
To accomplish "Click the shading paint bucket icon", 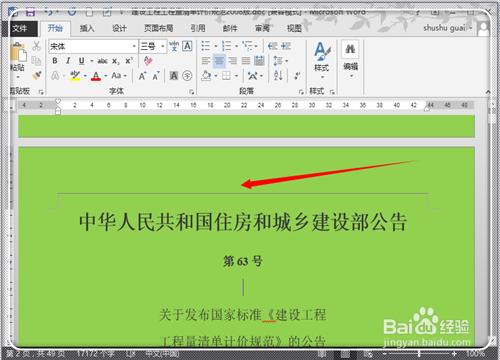I will [206, 76].
